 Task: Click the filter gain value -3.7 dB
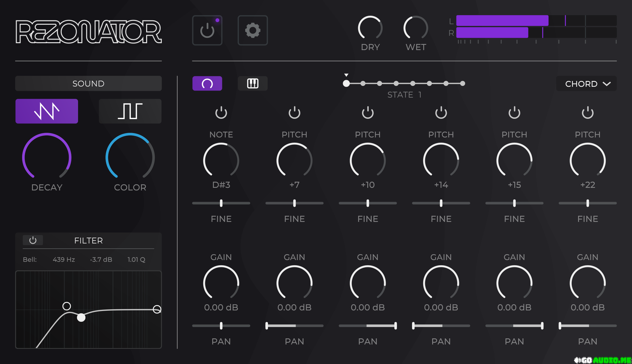coord(101,259)
